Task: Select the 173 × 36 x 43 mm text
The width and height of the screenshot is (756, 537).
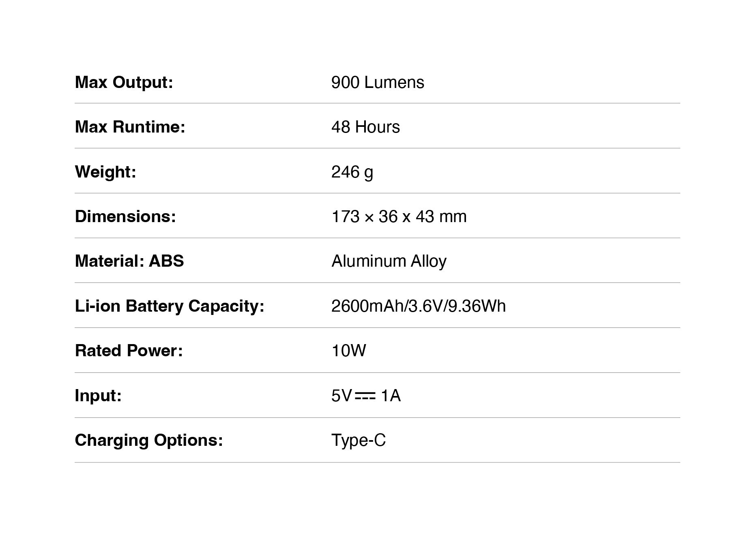Action: tap(399, 216)
